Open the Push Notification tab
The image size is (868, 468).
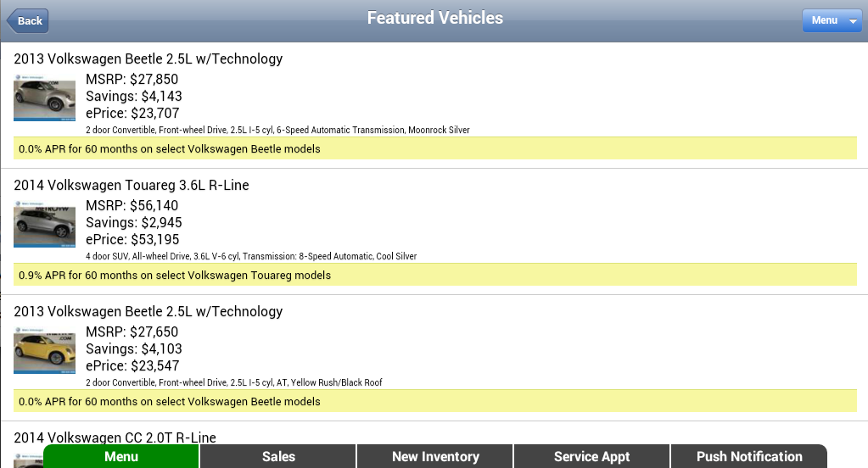(x=749, y=456)
